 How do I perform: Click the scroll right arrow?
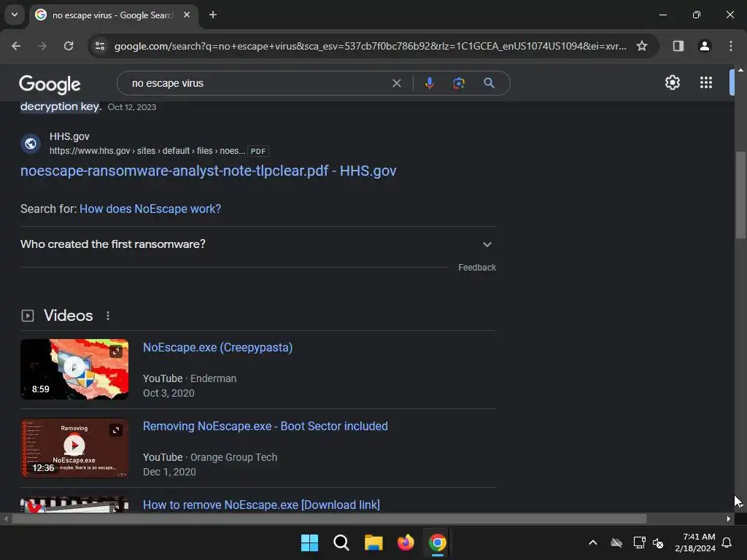[729, 519]
